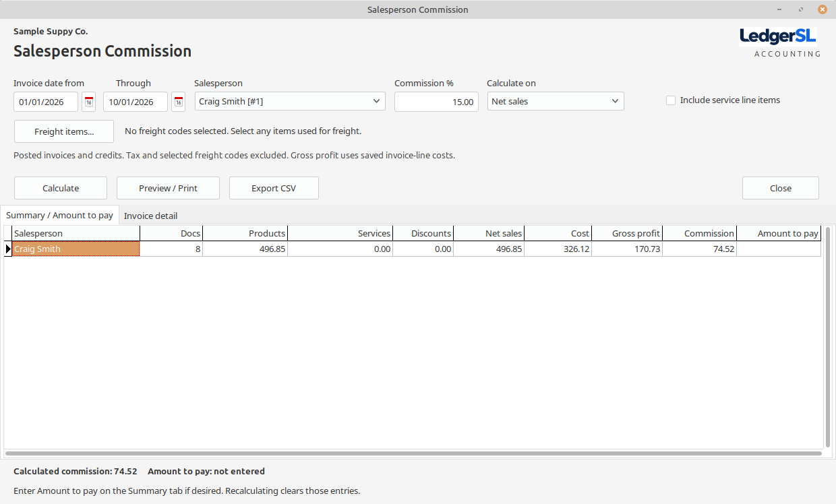Click the Net sales column header
The height and width of the screenshot is (504, 836).
click(x=489, y=233)
